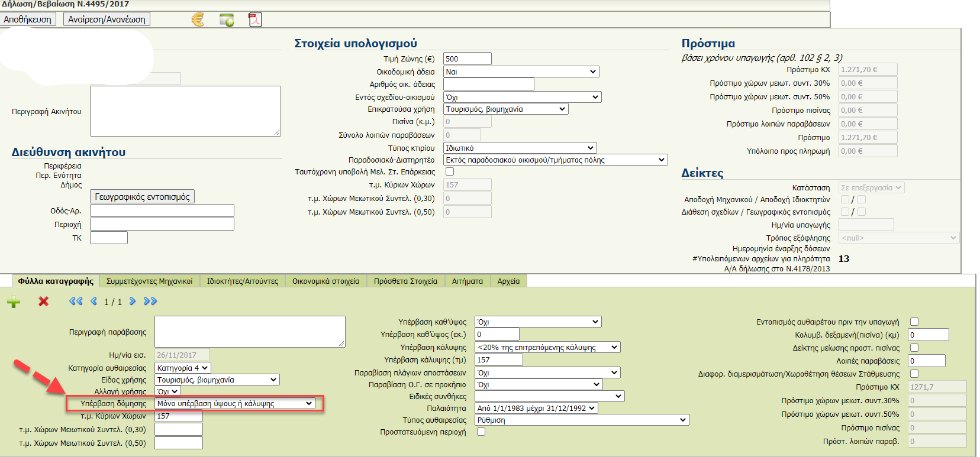Open the Συμμετέχοντες Μηχανικοί tab
Image resolution: width=980 pixels, height=457 pixels.
tap(149, 281)
